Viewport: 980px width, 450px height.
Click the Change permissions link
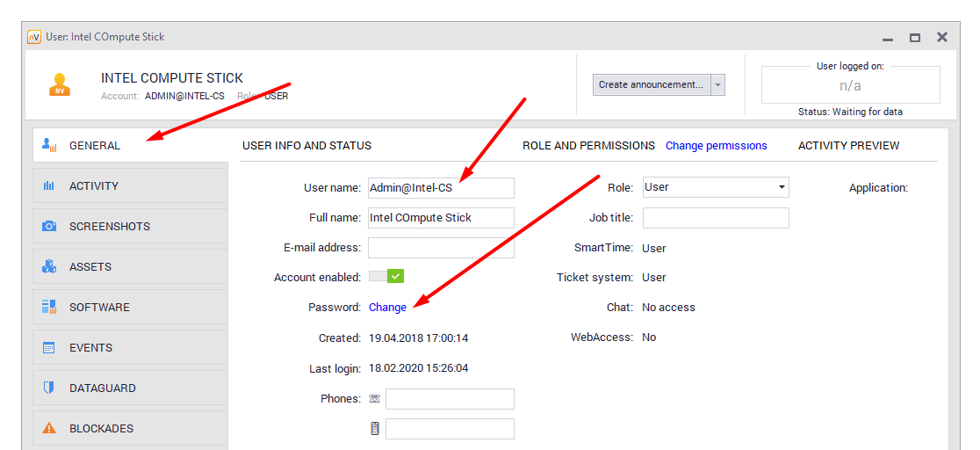coord(716,146)
